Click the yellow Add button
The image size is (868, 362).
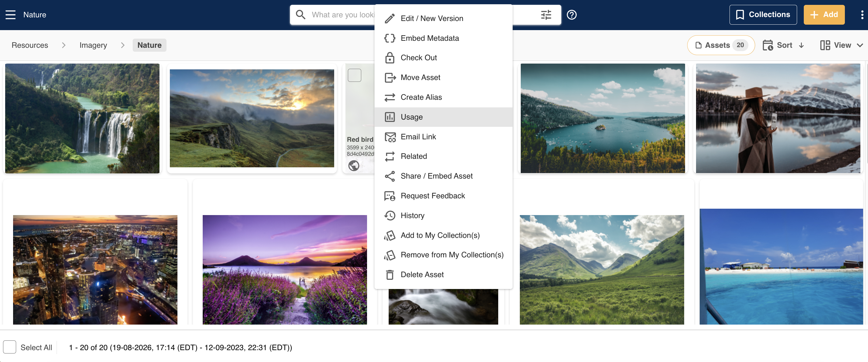pos(824,15)
